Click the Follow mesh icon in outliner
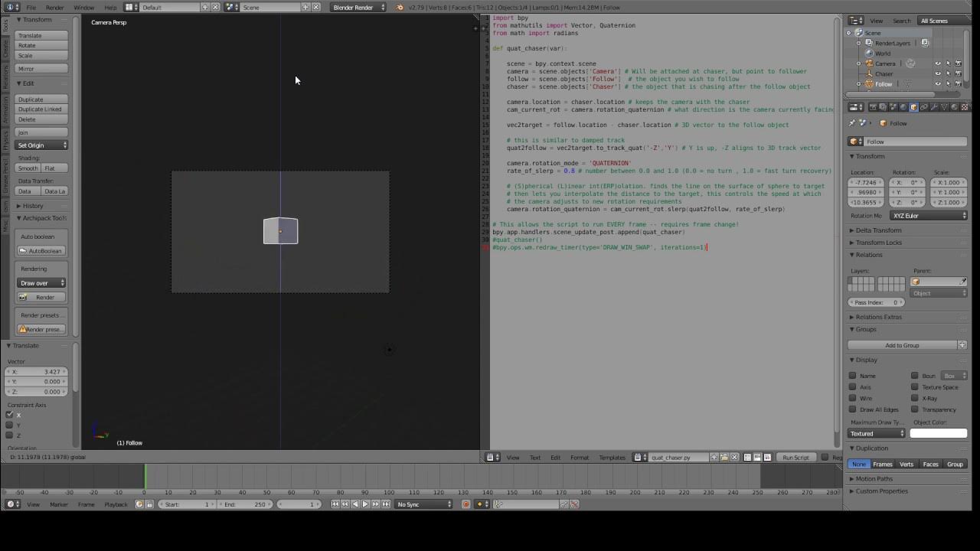 point(868,84)
